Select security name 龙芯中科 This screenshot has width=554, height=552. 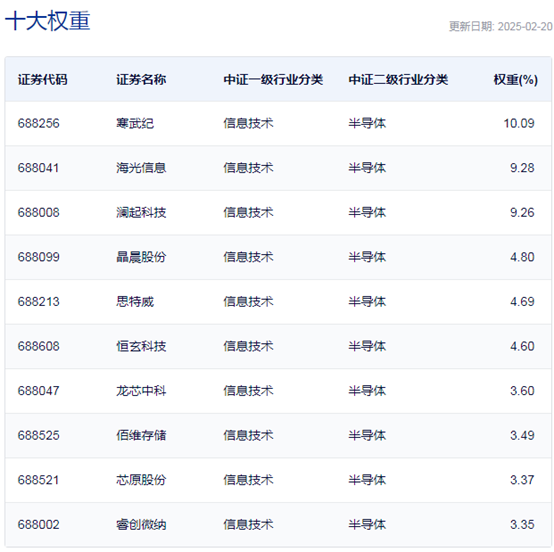[141, 390]
